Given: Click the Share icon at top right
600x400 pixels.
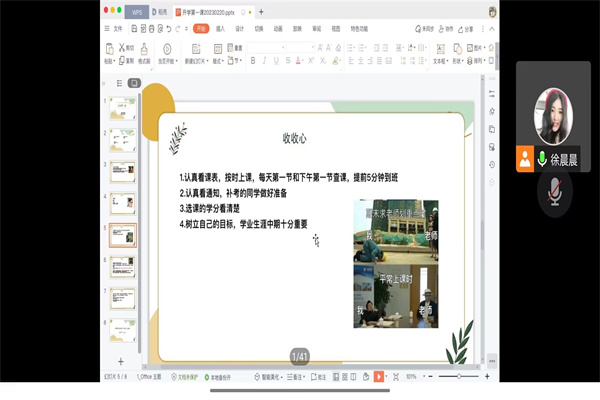Looking at the screenshot, I should 465,29.
